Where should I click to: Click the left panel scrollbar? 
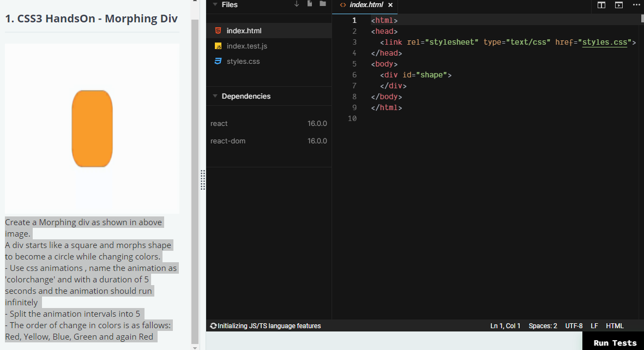pyautogui.click(x=195, y=164)
